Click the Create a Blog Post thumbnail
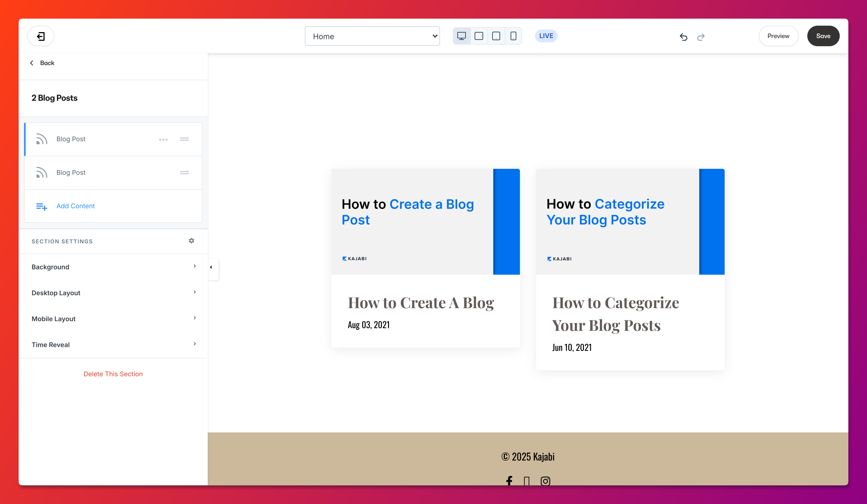 (x=426, y=221)
